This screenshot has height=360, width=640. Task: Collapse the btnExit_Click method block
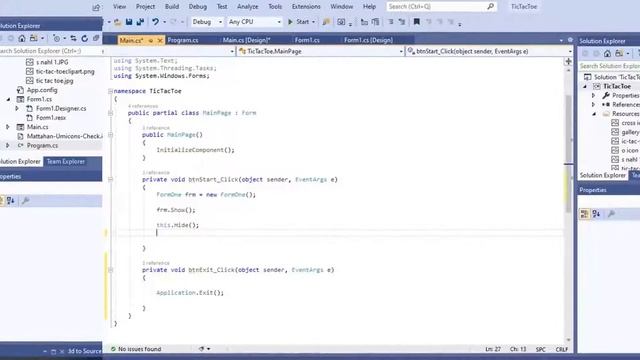[110, 269]
